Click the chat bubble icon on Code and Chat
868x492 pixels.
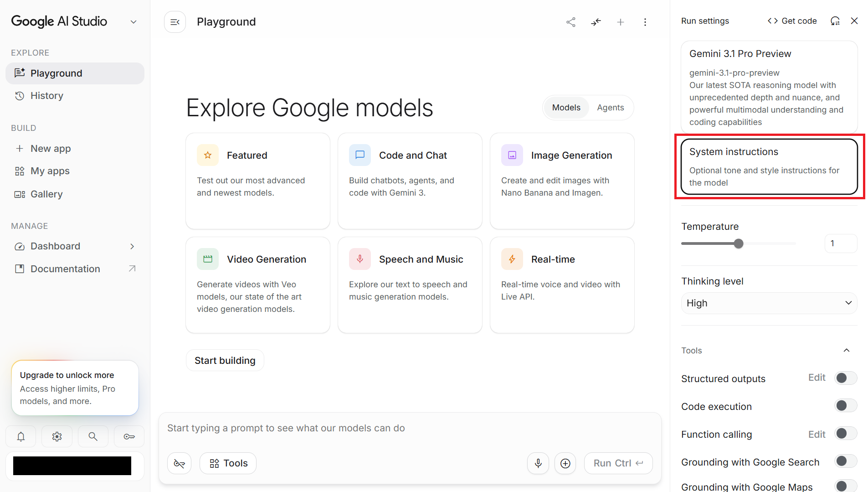360,155
